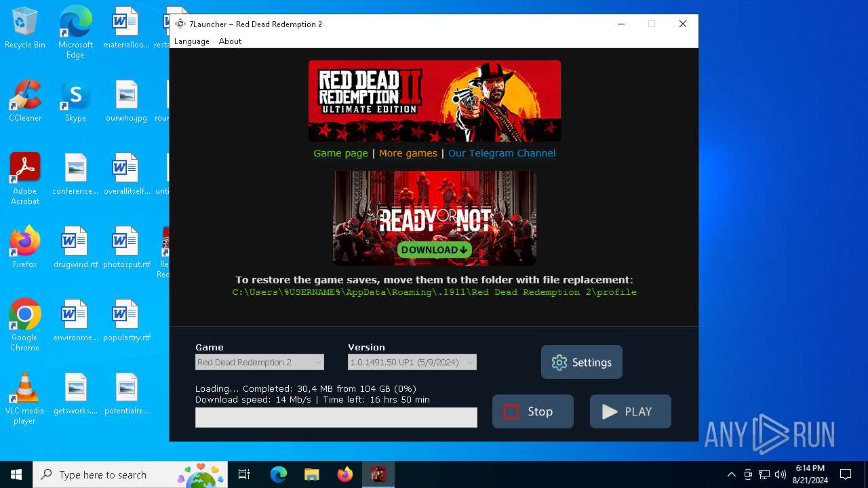Open the Language menu
The width and height of the screenshot is (868, 488).
click(192, 41)
